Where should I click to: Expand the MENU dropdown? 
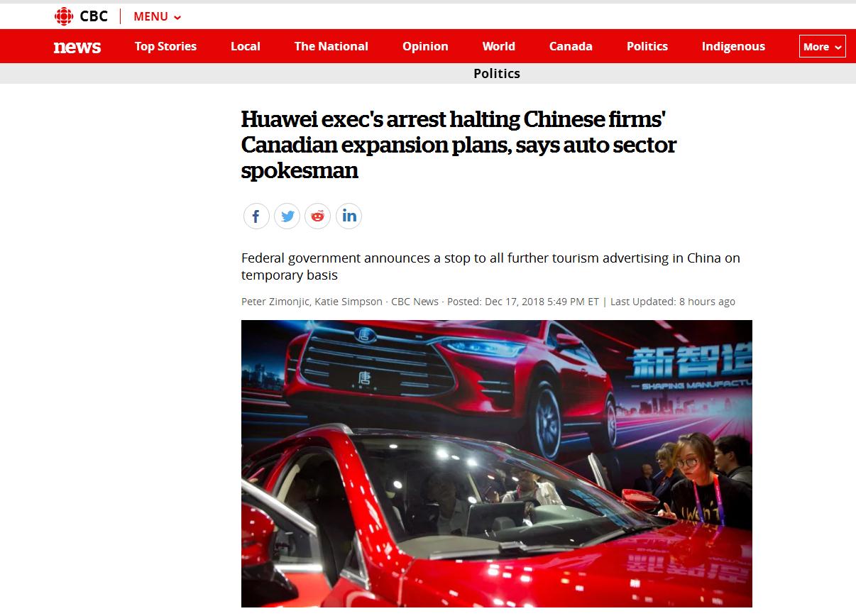point(158,16)
